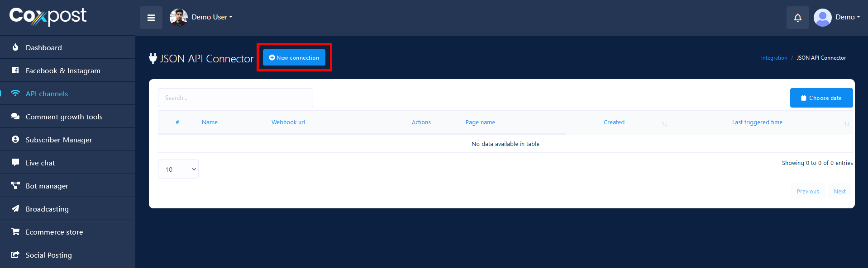The image size is (868, 268).
Task: Click the Coxpost logo
Action: click(48, 17)
